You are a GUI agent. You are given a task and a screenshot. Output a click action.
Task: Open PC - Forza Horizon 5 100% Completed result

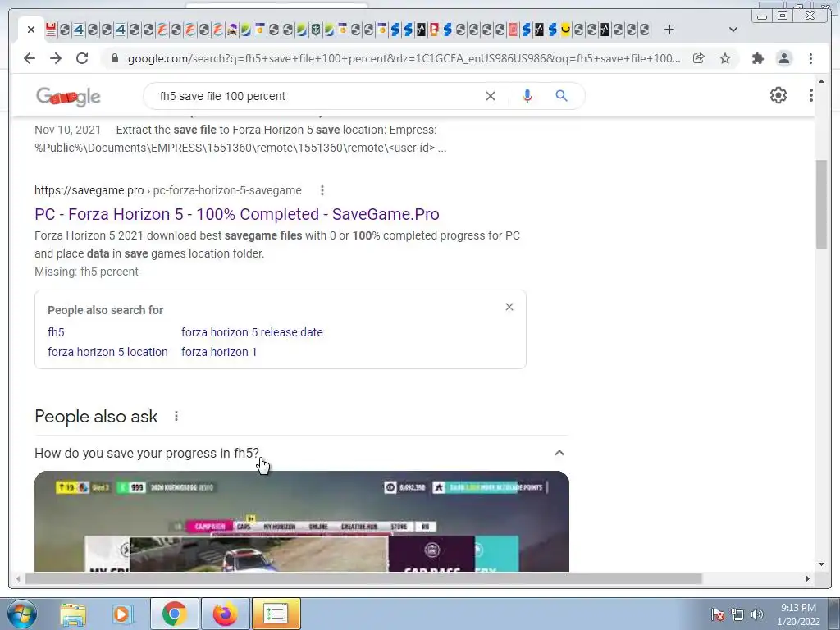pos(237,214)
